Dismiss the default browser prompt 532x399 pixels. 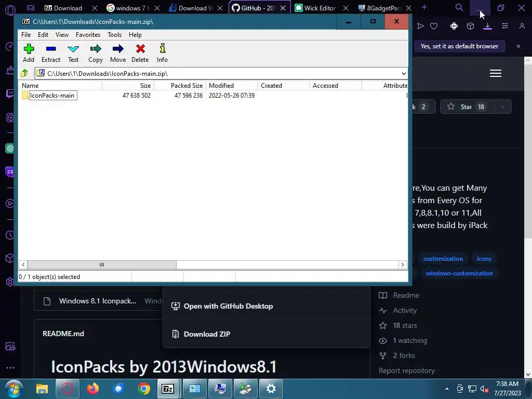click(x=518, y=46)
